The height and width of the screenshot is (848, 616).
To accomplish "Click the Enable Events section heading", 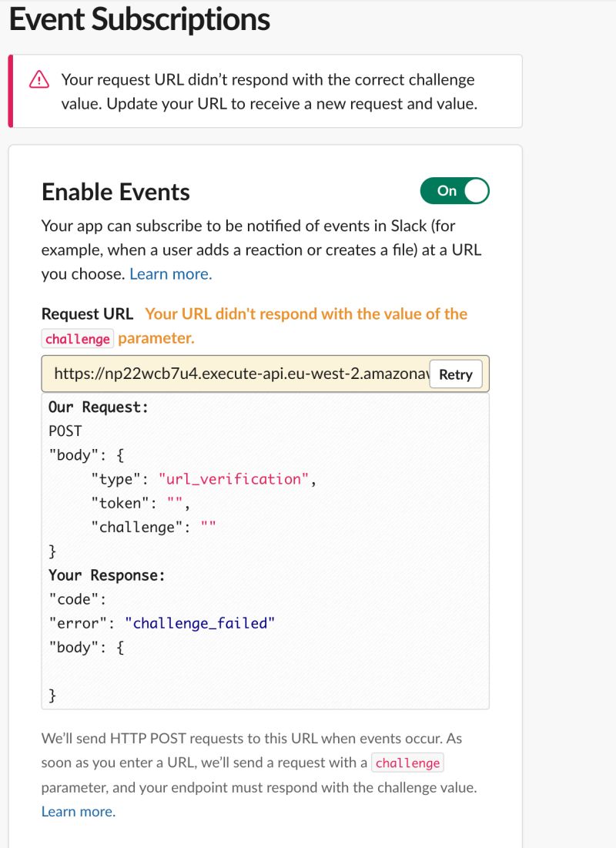I will tap(115, 192).
